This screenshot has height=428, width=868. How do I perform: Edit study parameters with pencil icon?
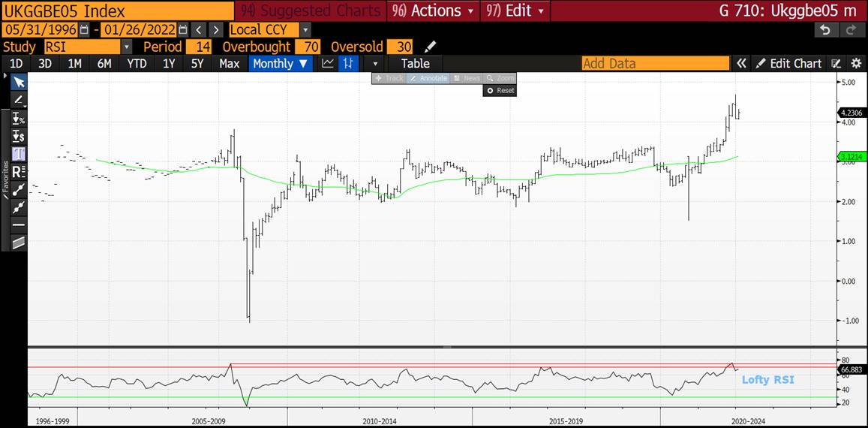[x=430, y=47]
